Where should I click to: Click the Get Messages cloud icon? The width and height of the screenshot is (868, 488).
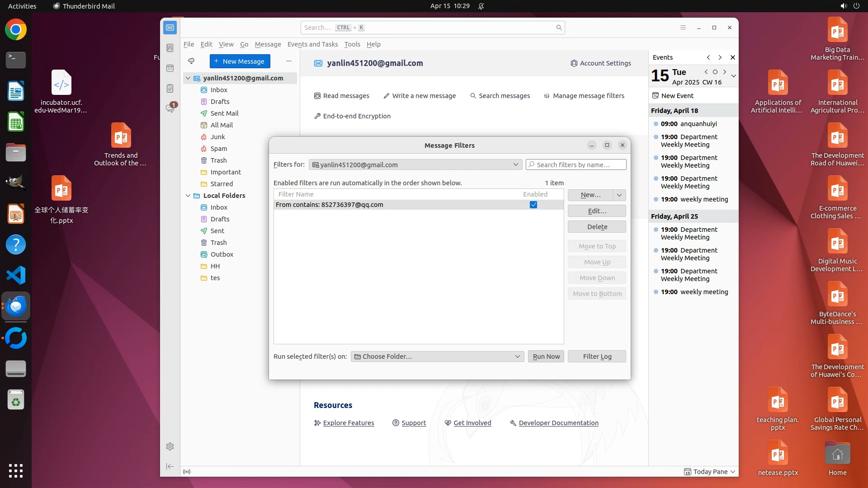pyautogui.click(x=191, y=61)
